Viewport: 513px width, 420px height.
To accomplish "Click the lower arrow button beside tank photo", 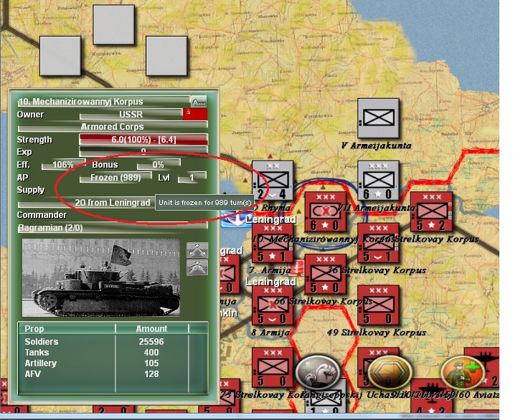I will [197, 267].
